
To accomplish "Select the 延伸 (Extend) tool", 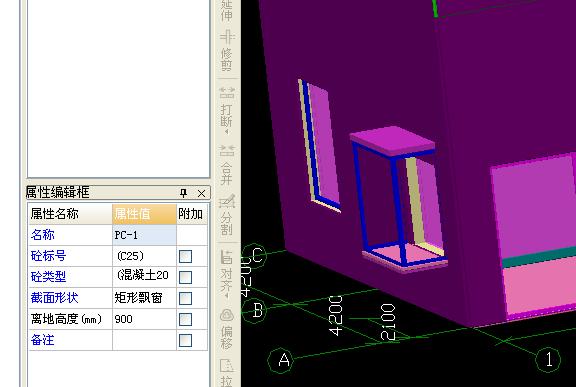I will 227,10.
